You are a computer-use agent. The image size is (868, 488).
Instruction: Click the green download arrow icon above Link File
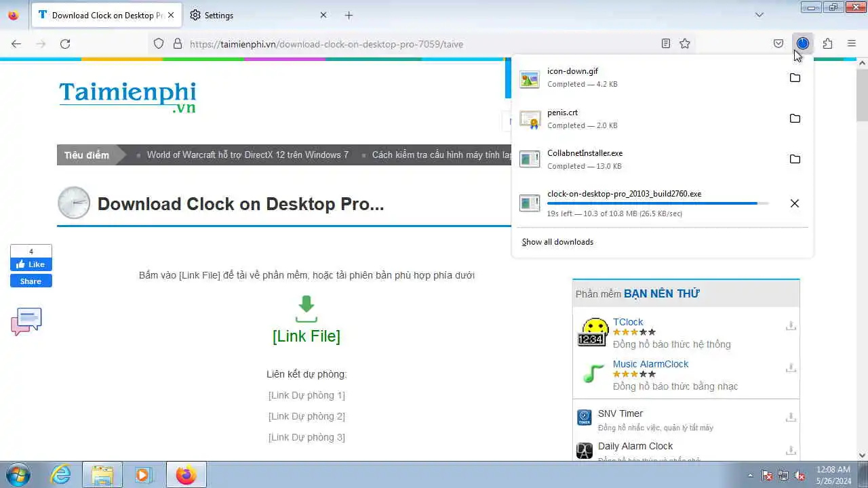307,309
